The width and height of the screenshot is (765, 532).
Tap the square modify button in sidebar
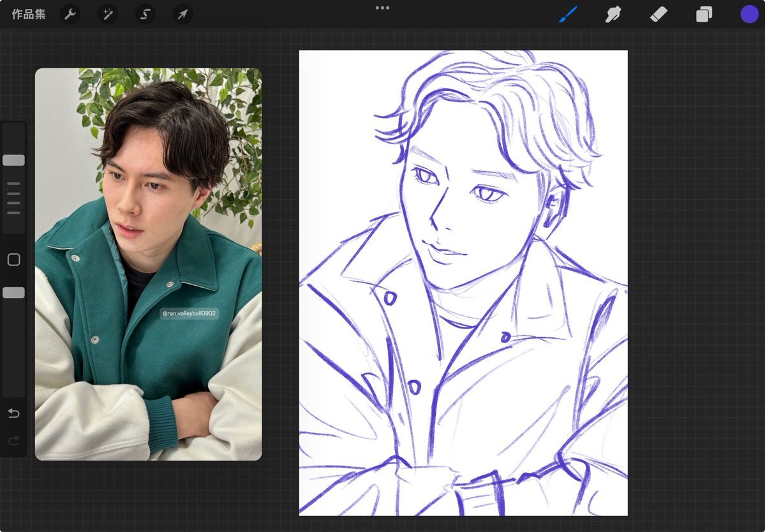pyautogui.click(x=13, y=260)
